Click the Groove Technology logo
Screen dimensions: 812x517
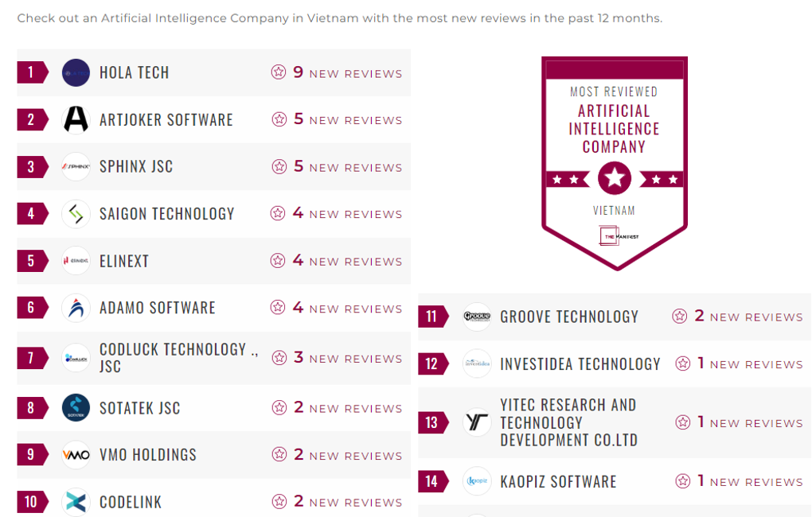[477, 317]
